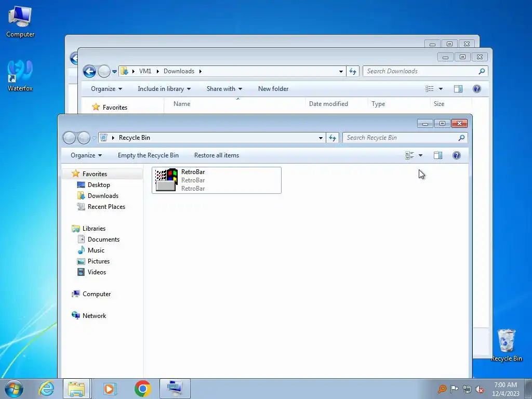Image resolution: width=532 pixels, height=399 pixels.
Task: Open address bar history dropdown in Downloads window
Action: click(x=341, y=71)
